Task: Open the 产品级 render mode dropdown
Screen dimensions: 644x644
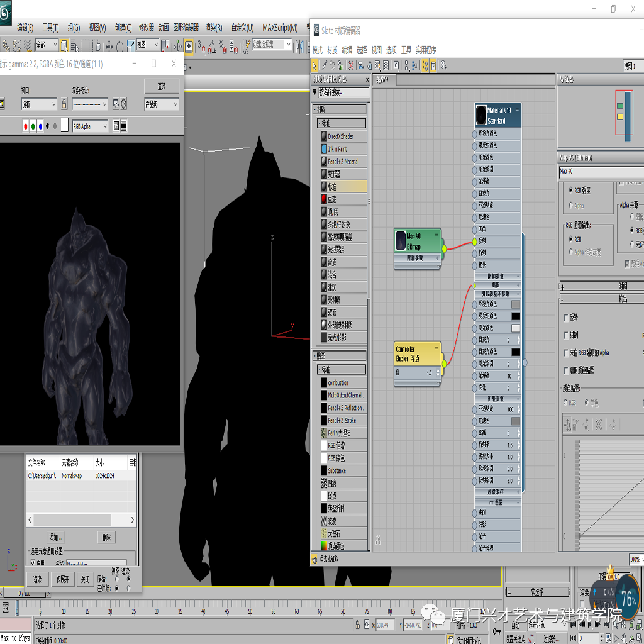Action: (161, 104)
